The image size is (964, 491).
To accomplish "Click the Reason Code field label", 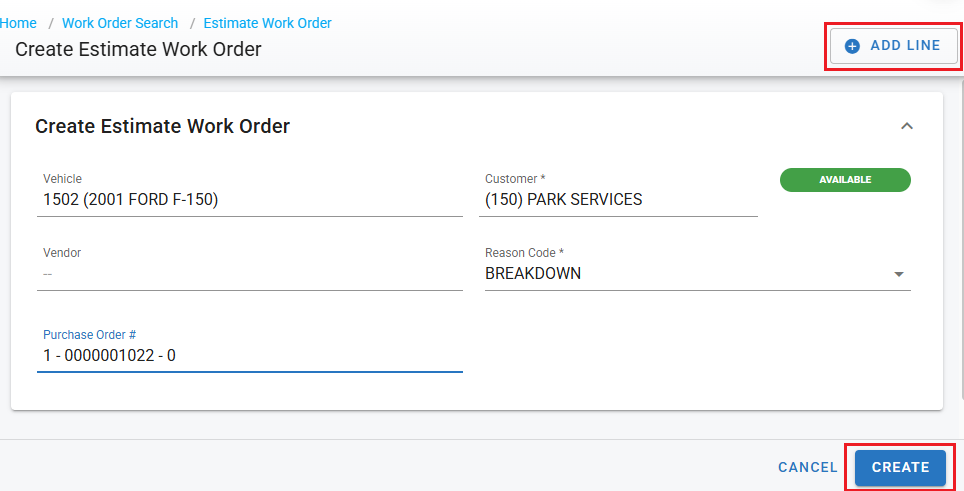I will pos(517,253).
